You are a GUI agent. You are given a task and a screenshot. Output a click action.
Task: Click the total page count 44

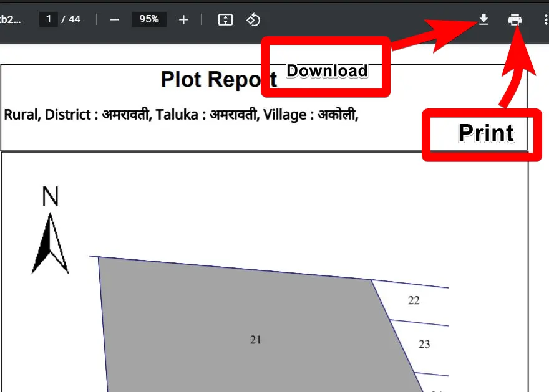click(x=74, y=19)
